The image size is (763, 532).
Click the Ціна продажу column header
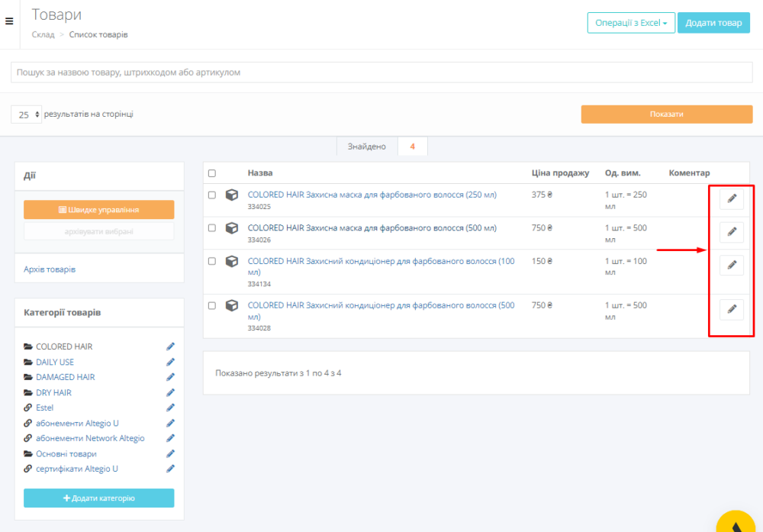(x=560, y=172)
